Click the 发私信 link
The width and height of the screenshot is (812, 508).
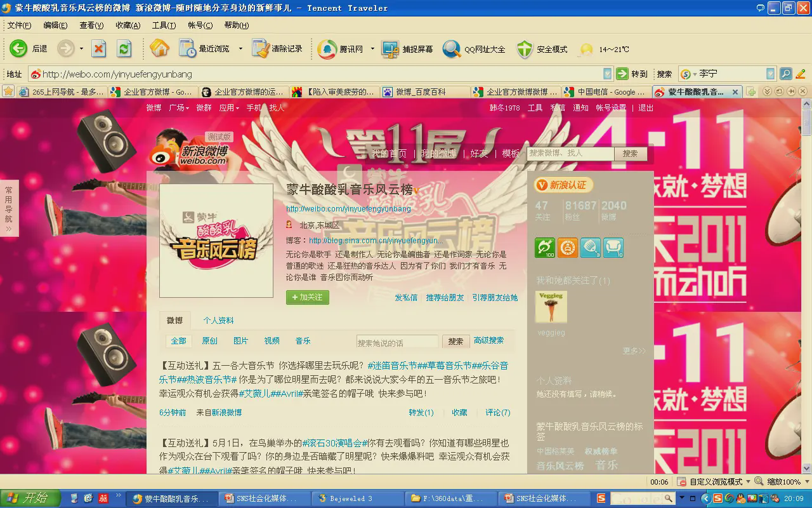pyautogui.click(x=406, y=298)
